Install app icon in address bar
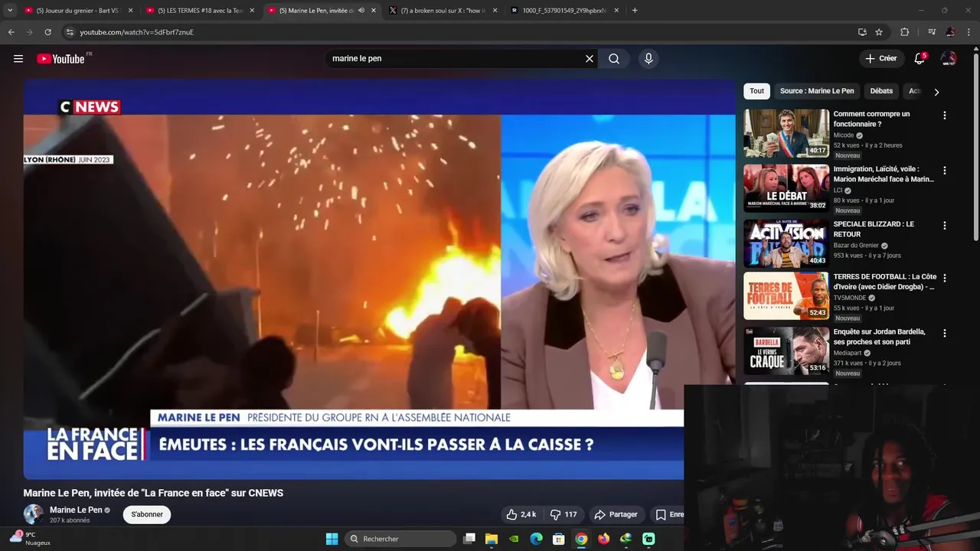 click(x=862, y=32)
